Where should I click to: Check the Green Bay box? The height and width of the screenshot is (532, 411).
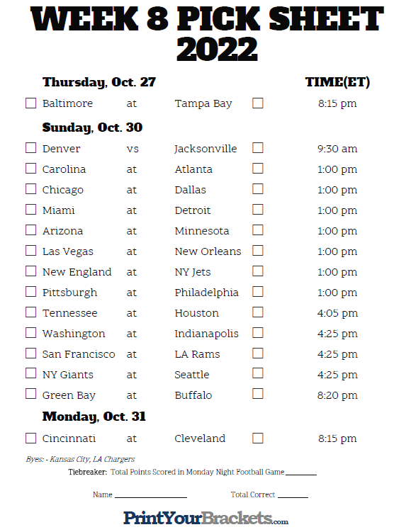click(x=31, y=394)
